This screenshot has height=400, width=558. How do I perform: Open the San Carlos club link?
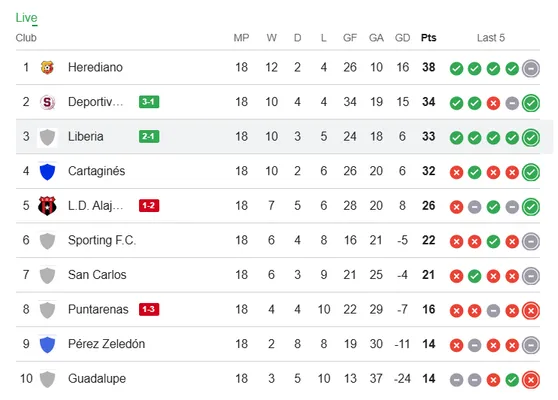(x=97, y=275)
